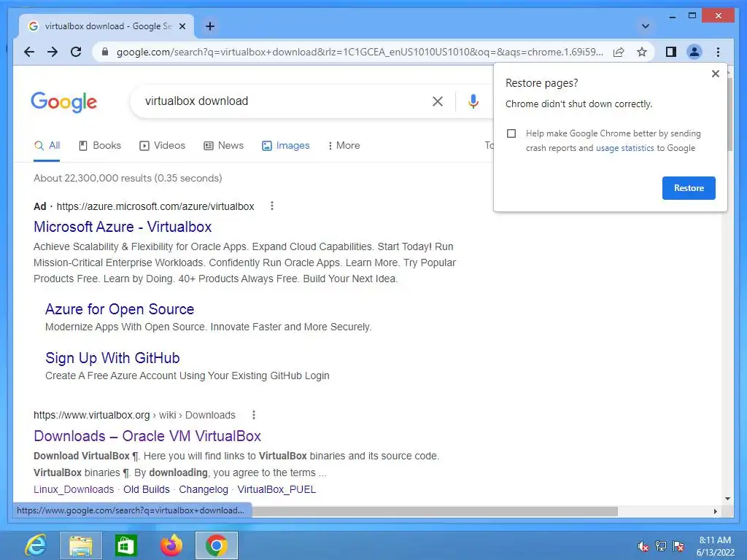Expand the tab search chevron
The image size is (747, 560).
[x=646, y=26]
